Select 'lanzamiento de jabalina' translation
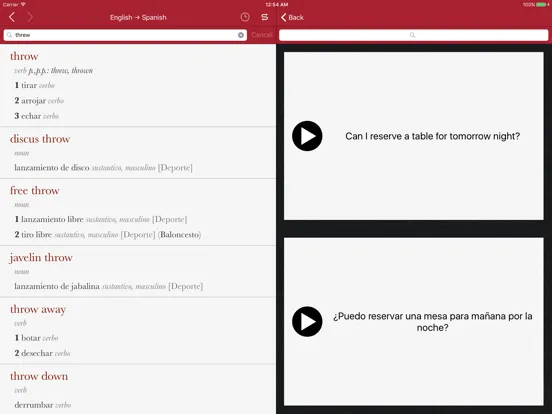This screenshot has height=414, width=552. click(x=57, y=286)
